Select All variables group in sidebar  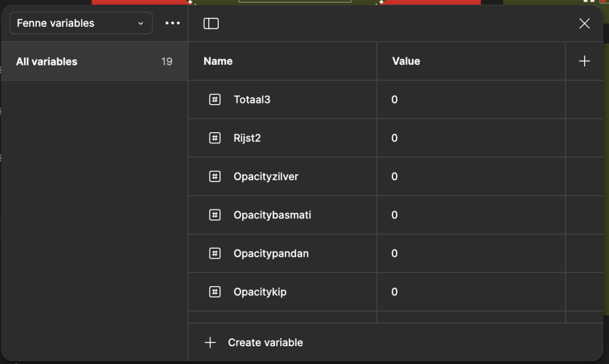[x=94, y=61]
